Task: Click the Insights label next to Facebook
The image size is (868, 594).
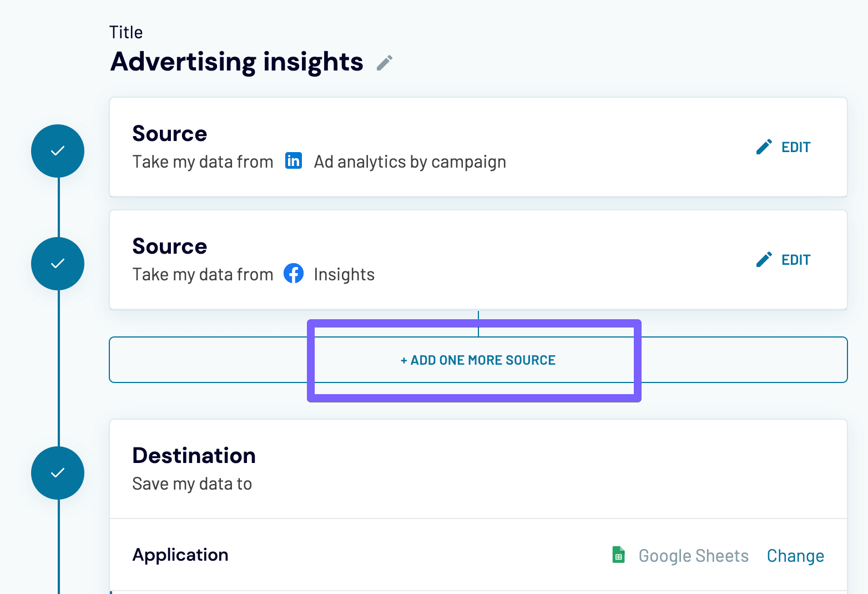Action: pos(344,275)
